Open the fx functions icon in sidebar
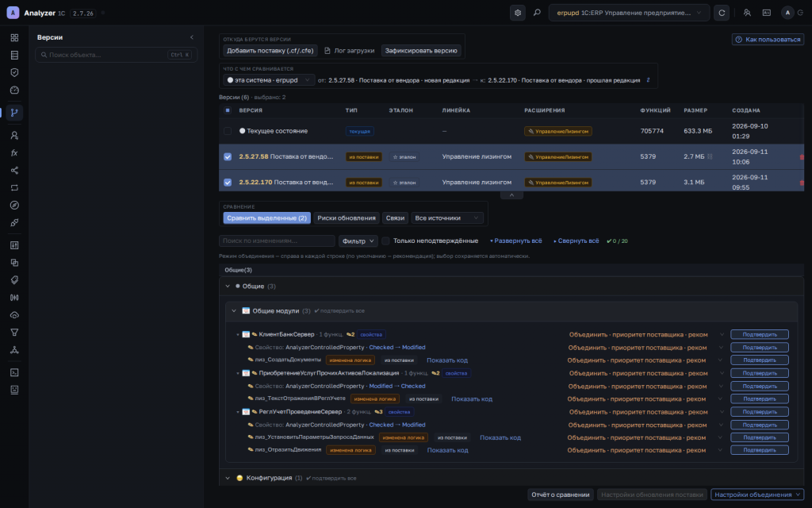Image resolution: width=812 pixels, height=508 pixels. click(x=14, y=153)
